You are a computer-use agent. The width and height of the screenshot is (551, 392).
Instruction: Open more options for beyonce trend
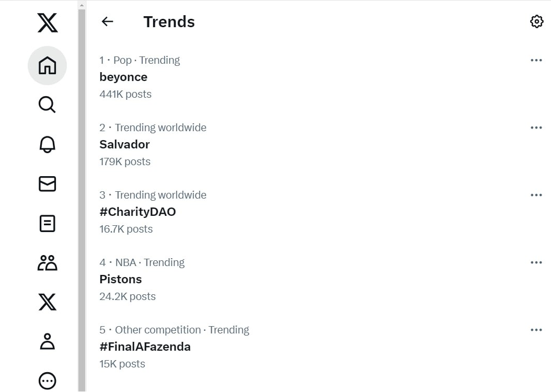[536, 61]
